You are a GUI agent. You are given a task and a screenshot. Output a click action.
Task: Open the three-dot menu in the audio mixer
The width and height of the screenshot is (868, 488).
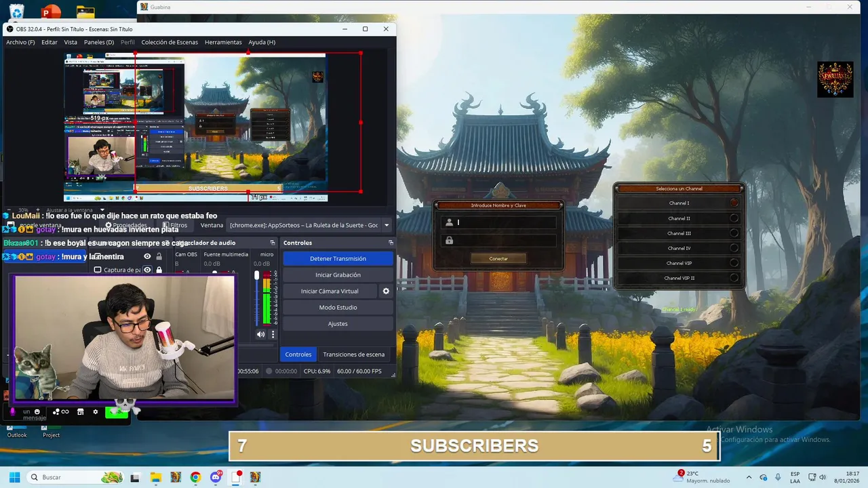point(273,334)
